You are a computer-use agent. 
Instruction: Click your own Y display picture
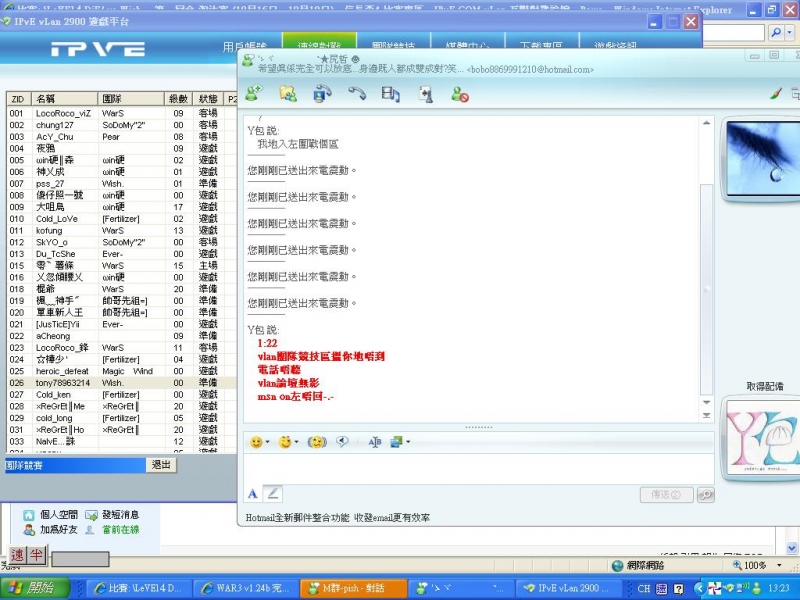click(x=763, y=437)
